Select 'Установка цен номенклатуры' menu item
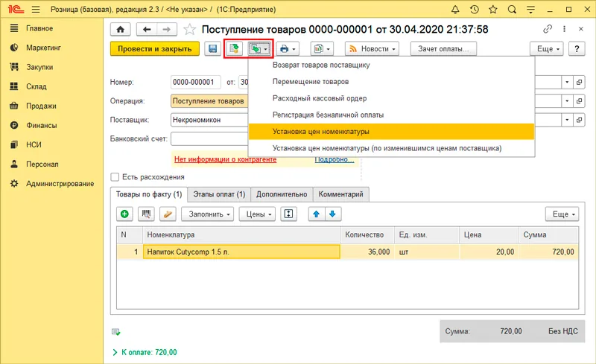596x364 pixels. click(x=320, y=132)
